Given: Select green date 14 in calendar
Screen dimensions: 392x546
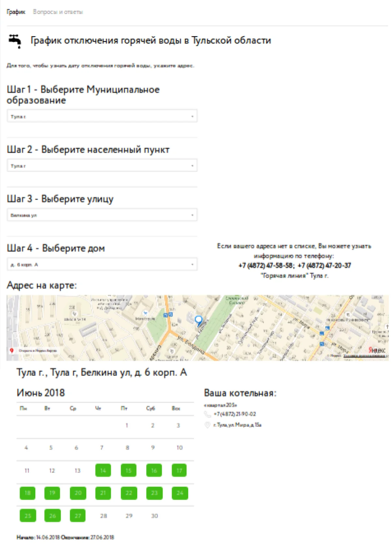Looking at the screenshot, I should [103, 471].
